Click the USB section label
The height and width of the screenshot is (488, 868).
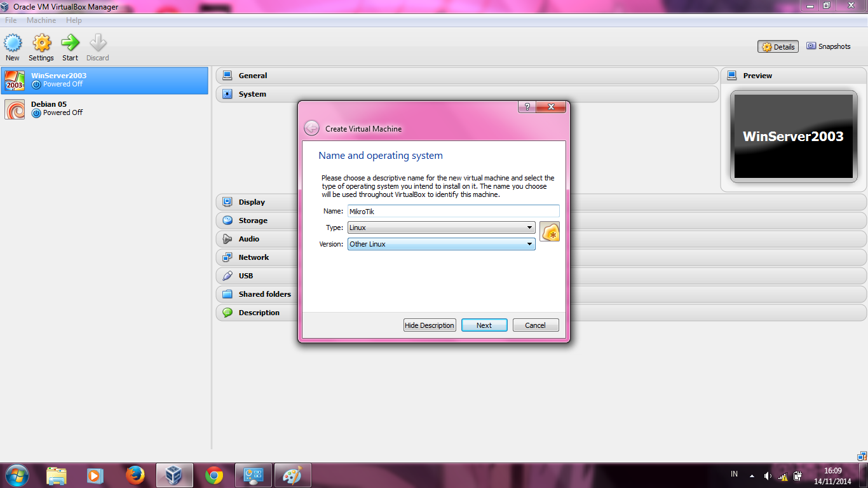tap(246, 276)
